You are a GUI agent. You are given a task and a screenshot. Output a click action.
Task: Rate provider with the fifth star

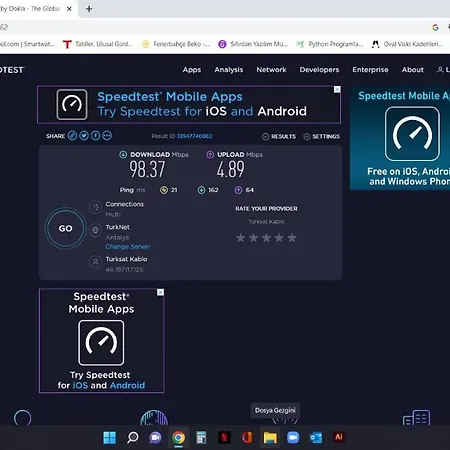point(292,238)
